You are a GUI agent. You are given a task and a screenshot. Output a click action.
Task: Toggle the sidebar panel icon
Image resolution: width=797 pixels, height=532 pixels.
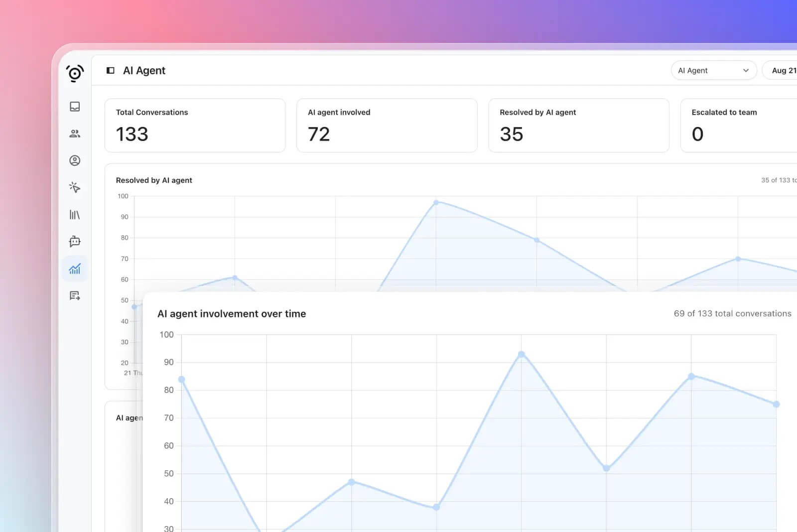(111, 71)
